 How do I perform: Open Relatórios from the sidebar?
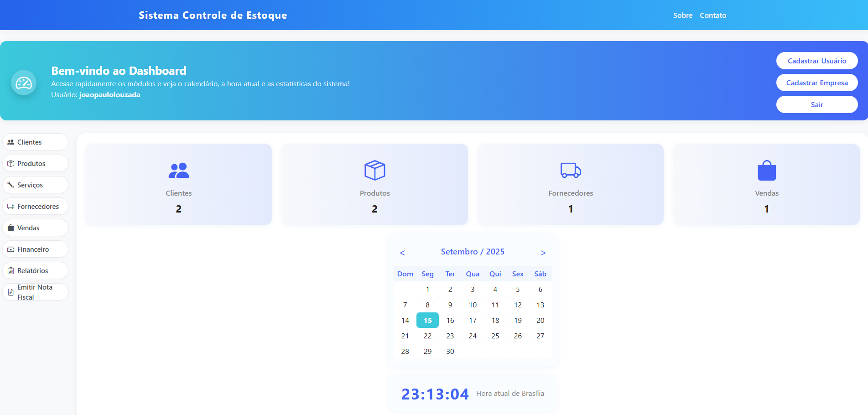(36, 270)
